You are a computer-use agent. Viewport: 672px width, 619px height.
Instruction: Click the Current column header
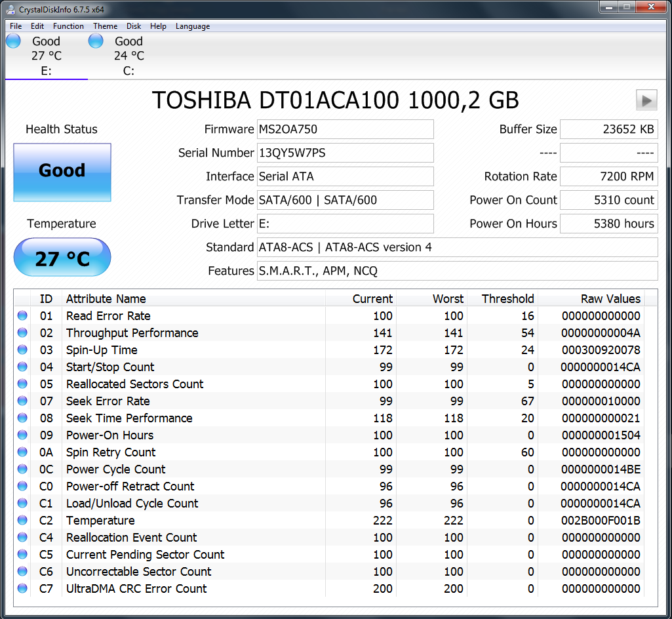[361, 298]
